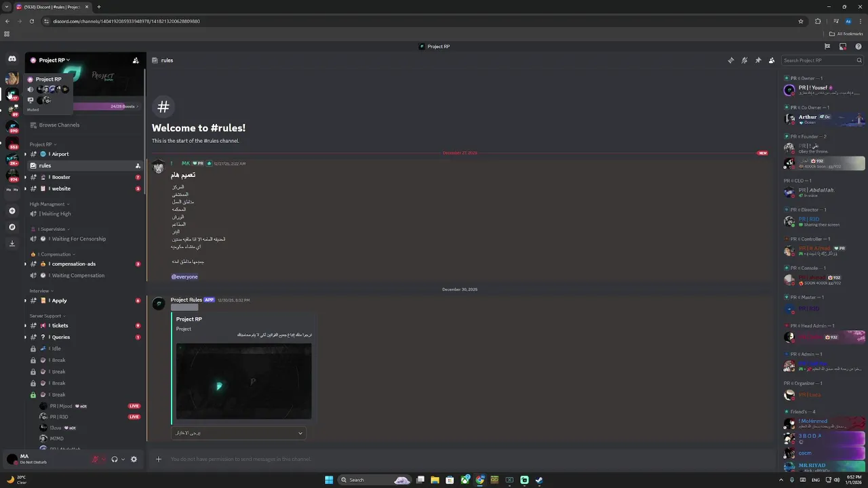The image size is (868, 488).
Task: Open the Airport channel
Action: click(85, 154)
